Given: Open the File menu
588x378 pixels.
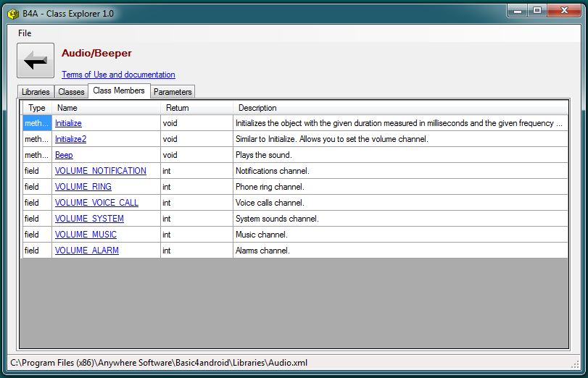Looking at the screenshot, I should point(25,33).
